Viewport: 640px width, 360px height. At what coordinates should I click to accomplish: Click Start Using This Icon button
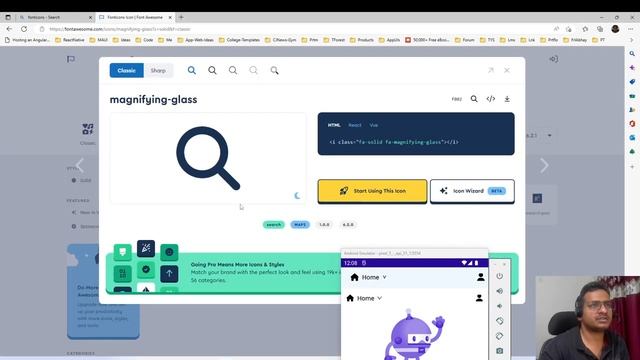[x=372, y=191]
